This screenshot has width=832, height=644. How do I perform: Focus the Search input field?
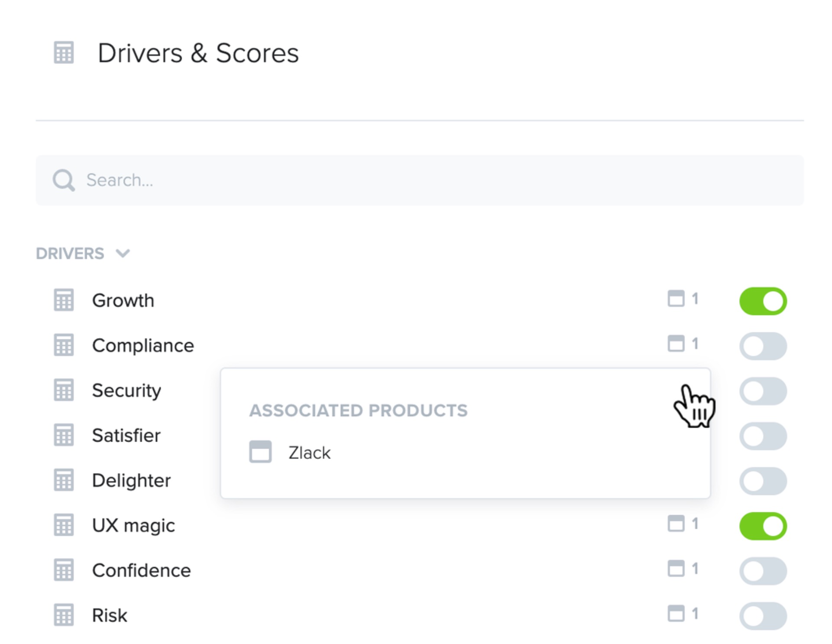419,180
